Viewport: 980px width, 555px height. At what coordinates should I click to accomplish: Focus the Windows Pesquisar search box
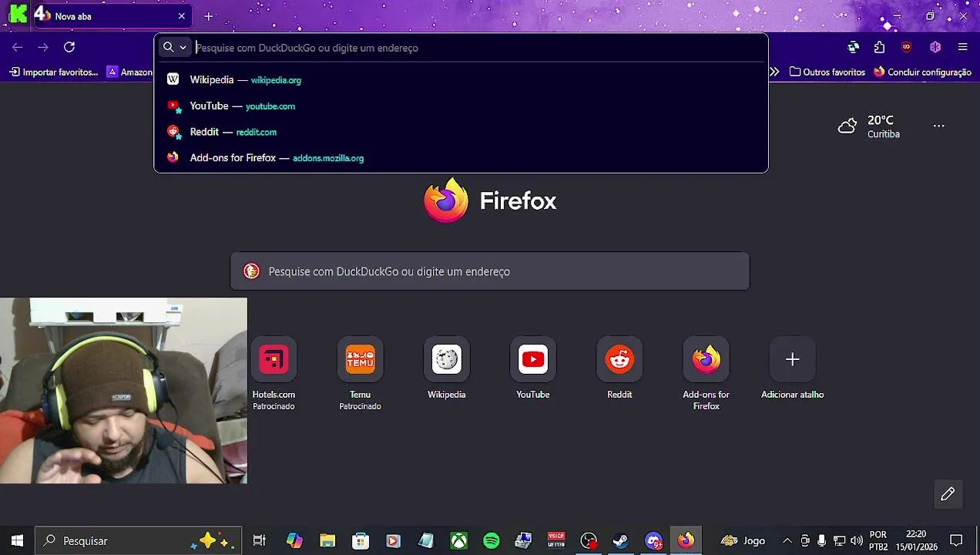pyautogui.click(x=139, y=541)
